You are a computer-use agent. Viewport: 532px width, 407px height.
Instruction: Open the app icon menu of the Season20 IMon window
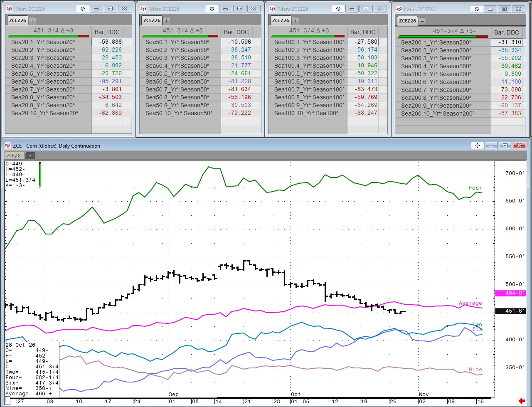pyautogui.click(x=9, y=9)
